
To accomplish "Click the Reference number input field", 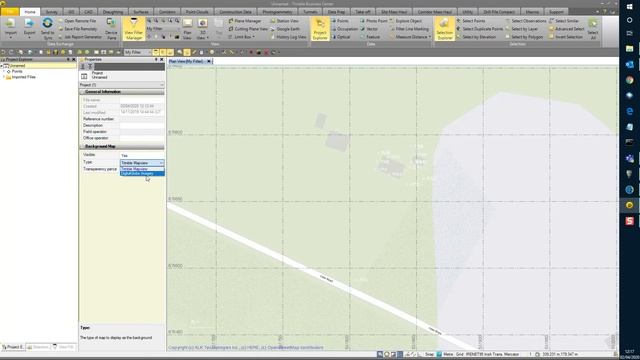I will 142,119.
